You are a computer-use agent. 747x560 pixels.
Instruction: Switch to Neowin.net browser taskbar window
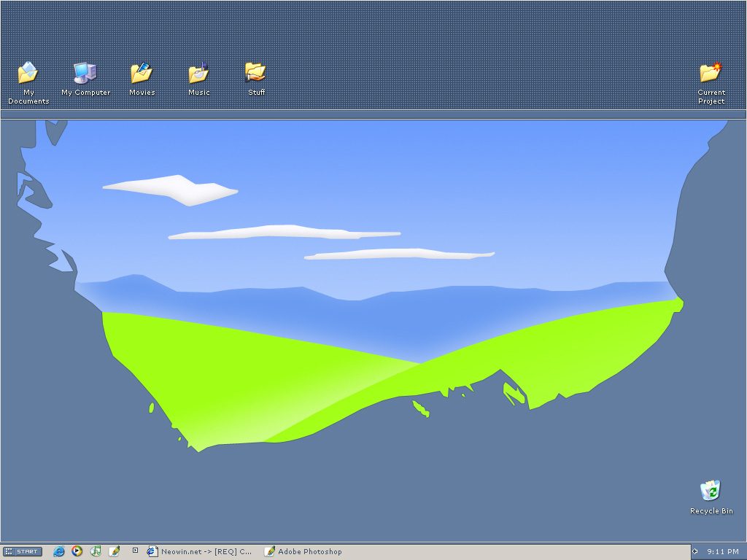click(x=200, y=551)
